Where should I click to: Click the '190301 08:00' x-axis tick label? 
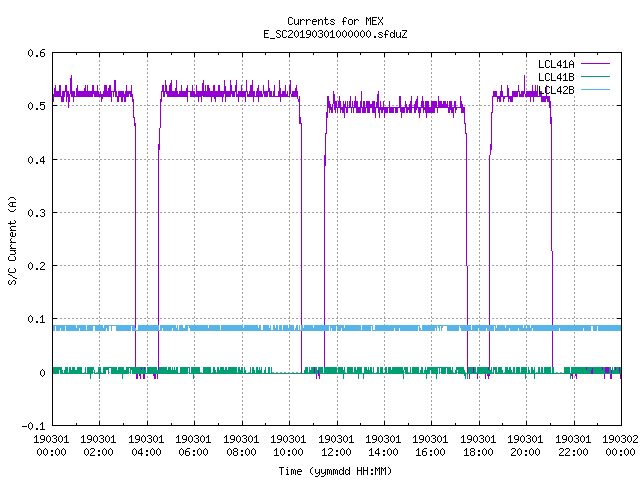241,446
